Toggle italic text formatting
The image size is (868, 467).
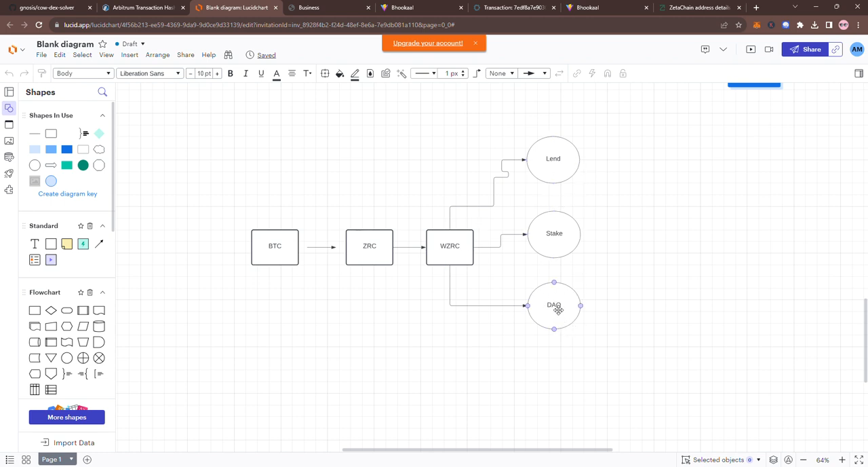point(245,73)
